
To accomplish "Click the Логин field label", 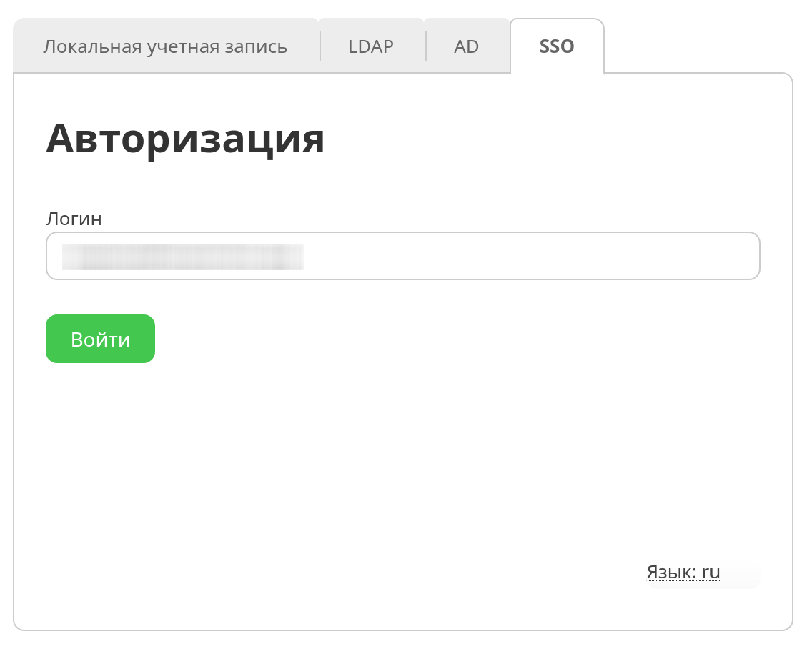I will 74,219.
